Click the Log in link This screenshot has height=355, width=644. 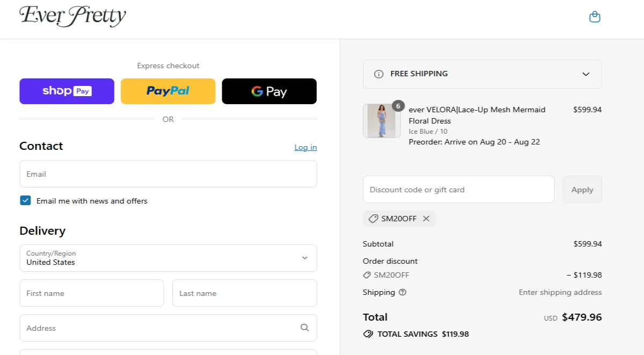pos(305,147)
